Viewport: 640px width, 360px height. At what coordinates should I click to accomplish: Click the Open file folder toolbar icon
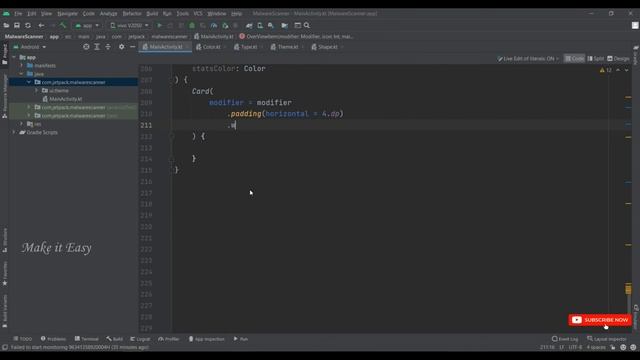(x=6, y=25)
